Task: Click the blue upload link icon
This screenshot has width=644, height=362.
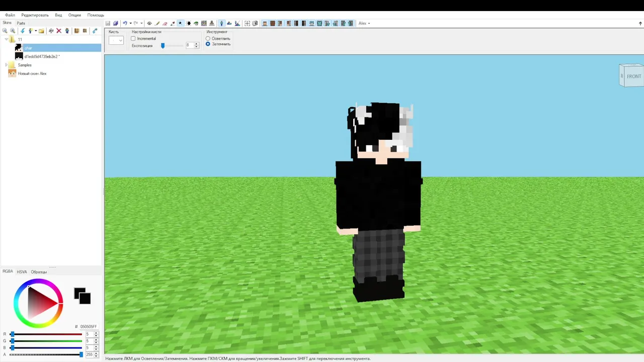Action: 95,31
